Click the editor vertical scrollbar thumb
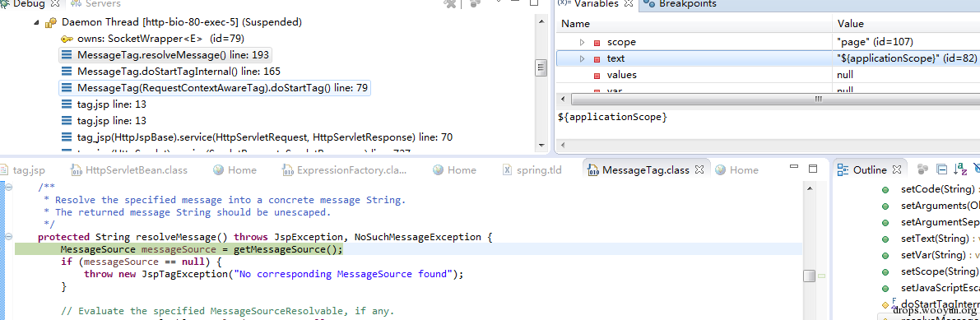 coord(809,276)
